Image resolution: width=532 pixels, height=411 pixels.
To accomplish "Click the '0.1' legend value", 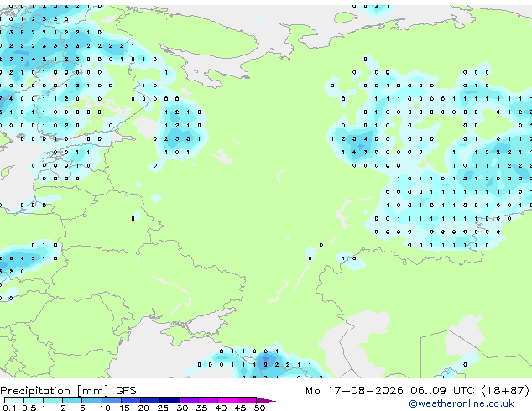I will coord(9,408).
